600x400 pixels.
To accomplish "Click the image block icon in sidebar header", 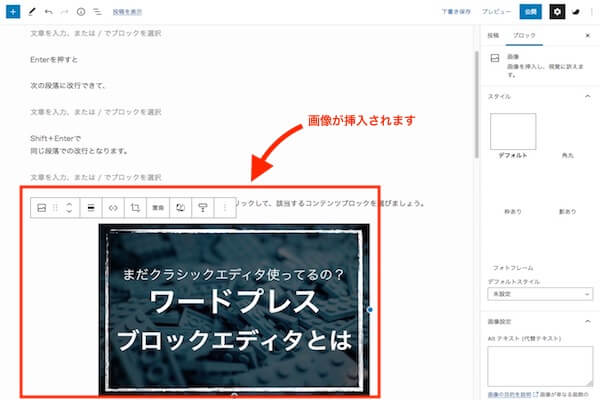I will pos(495,58).
